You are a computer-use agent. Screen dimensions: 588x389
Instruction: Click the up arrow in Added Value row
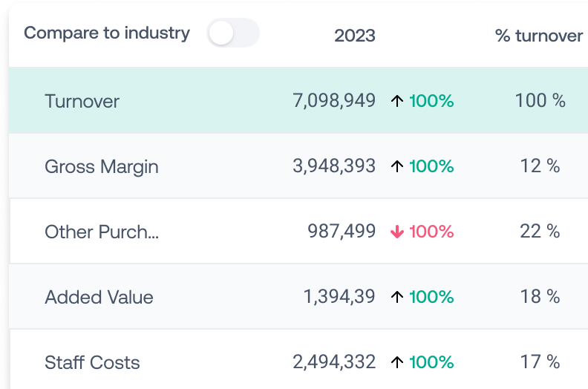[397, 297]
